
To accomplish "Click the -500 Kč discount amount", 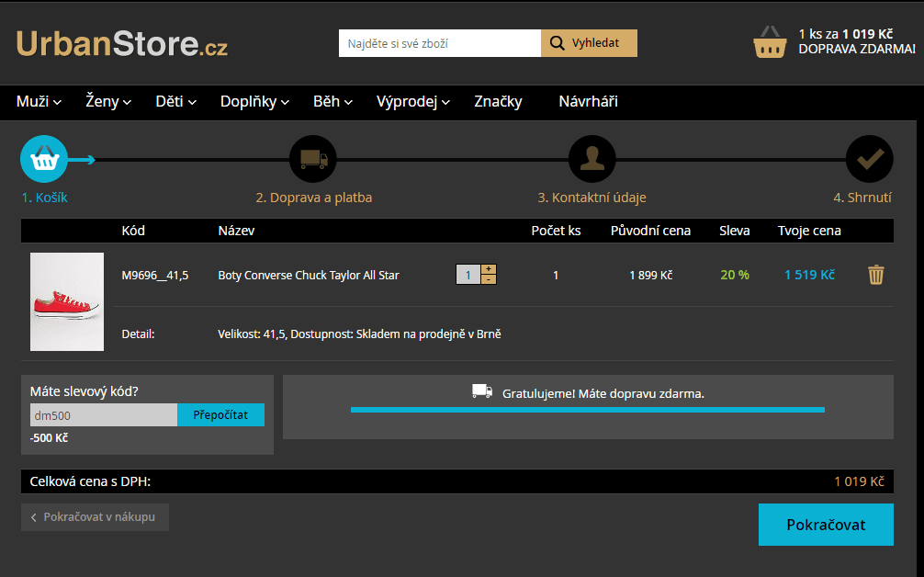I will pos(49,438).
